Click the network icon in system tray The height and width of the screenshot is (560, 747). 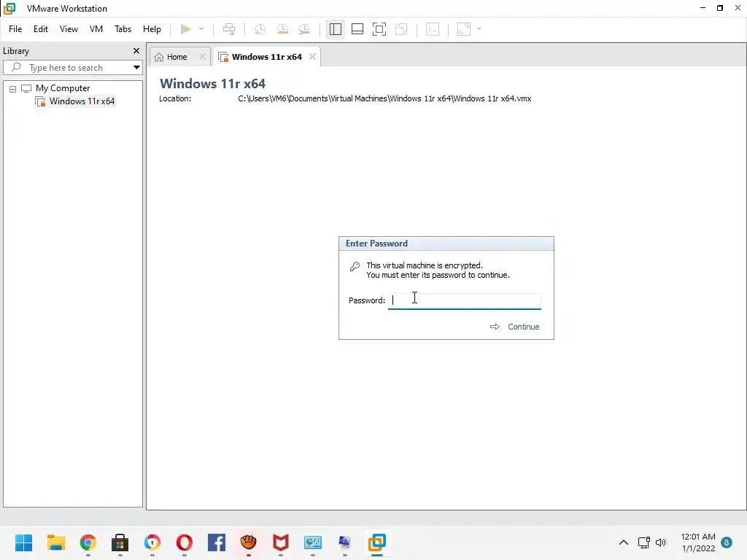click(x=644, y=542)
